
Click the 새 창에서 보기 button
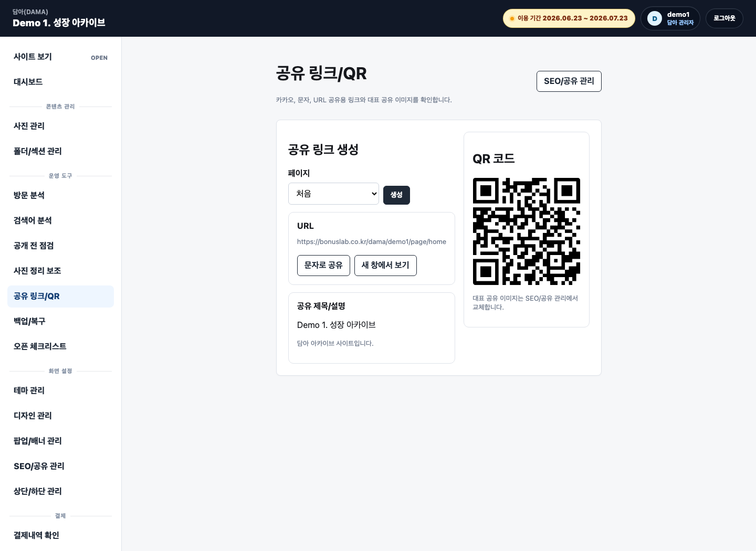(x=385, y=265)
